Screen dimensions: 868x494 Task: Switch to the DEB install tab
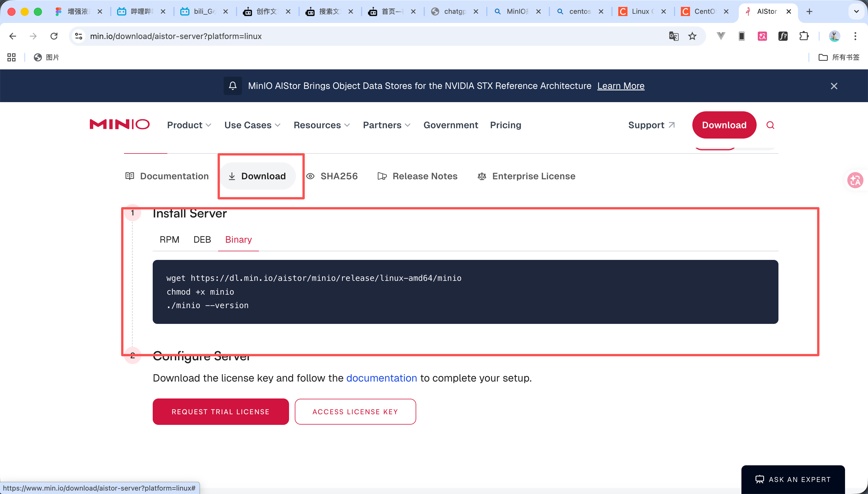coord(202,240)
